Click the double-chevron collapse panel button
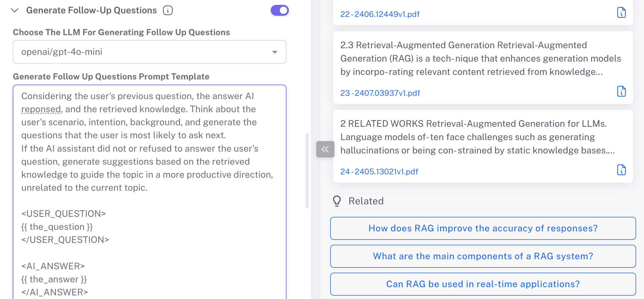This screenshot has height=299, width=644. pyautogui.click(x=325, y=149)
